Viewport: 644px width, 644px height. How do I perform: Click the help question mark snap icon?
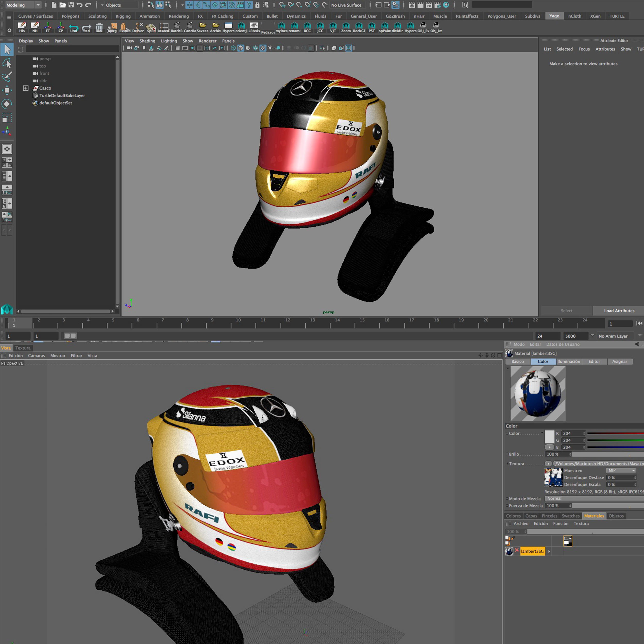coord(249,5)
